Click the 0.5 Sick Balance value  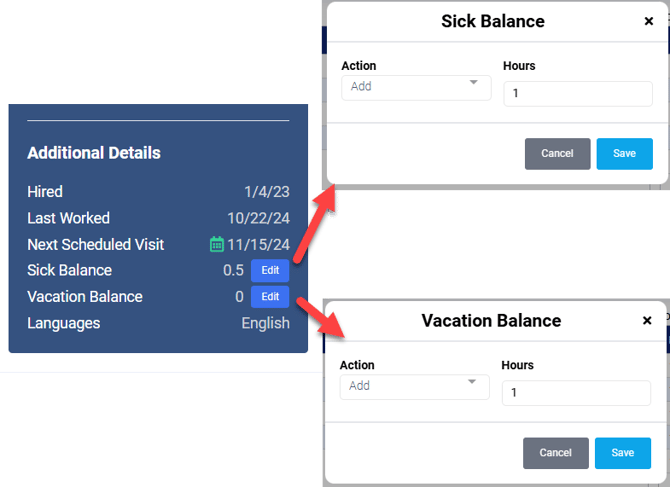pyautogui.click(x=233, y=270)
